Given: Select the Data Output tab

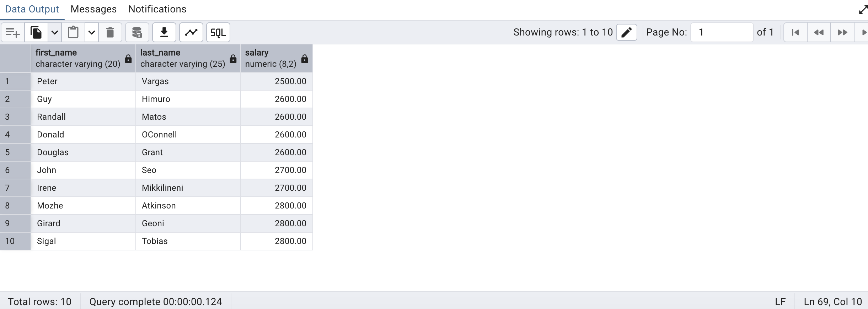Looking at the screenshot, I should point(32,9).
